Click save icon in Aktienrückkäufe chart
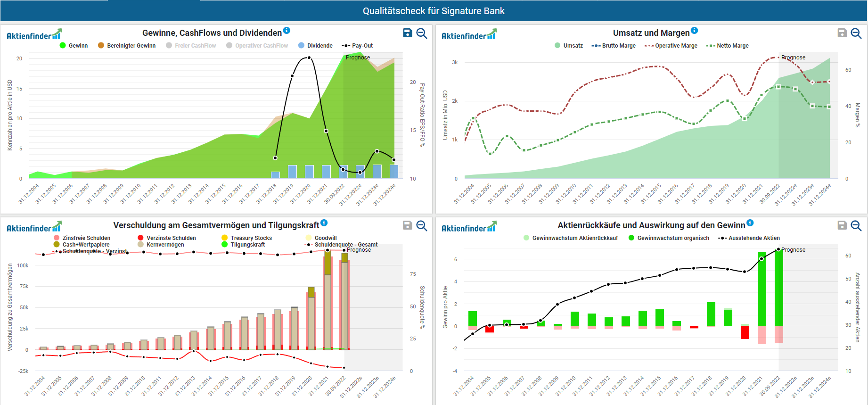Viewport: 868px width, 405px height. [x=842, y=225]
